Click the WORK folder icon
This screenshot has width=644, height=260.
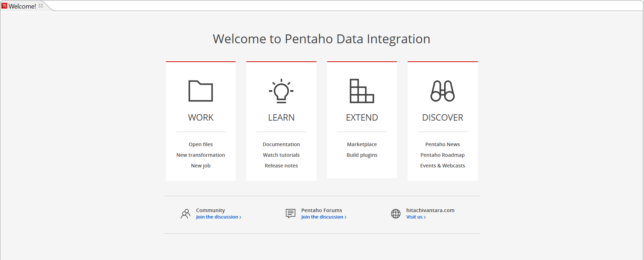201,91
